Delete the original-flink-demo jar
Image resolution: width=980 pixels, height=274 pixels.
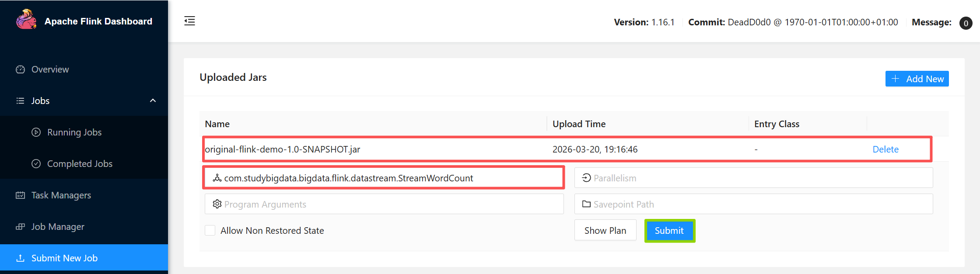tap(885, 149)
